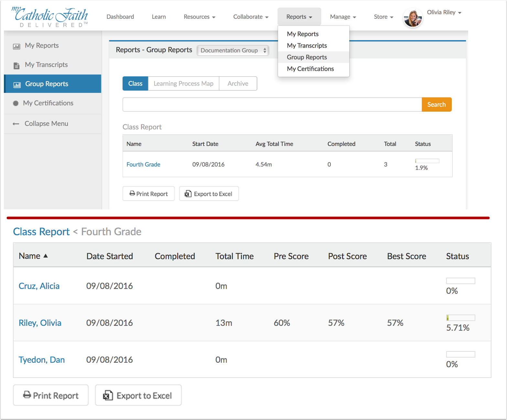507x420 pixels.
Task: Click the My Certifications badge icon
Action: (x=16, y=104)
